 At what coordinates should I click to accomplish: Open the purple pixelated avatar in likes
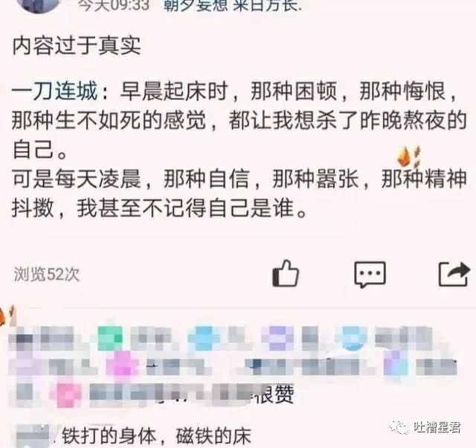click(277, 338)
